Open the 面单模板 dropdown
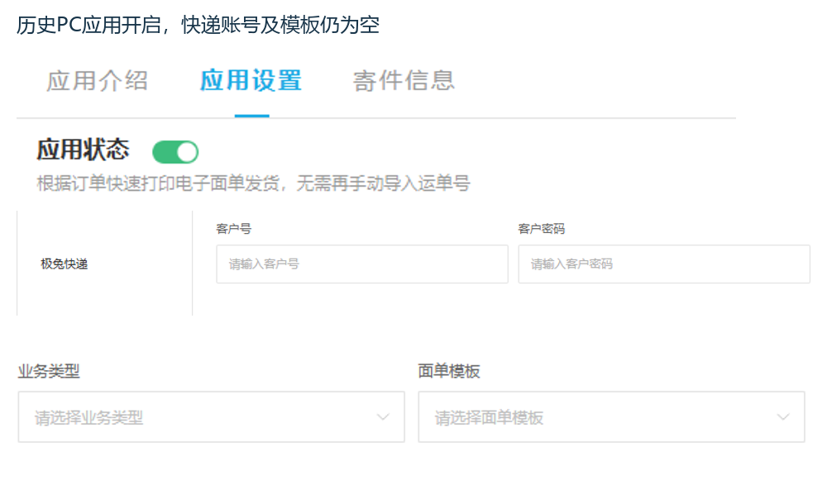The width and height of the screenshot is (827, 504). [611, 416]
